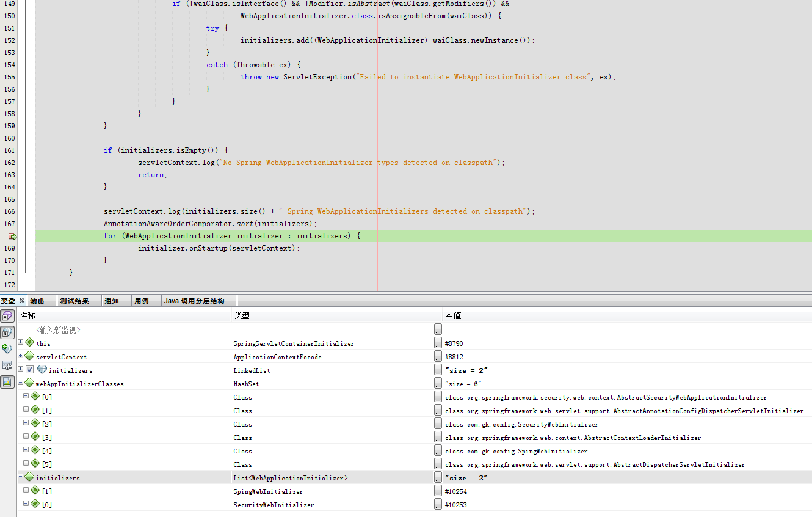Screen dimensions: 812x517
Task: Expand webAppInitializerClasses element [2]
Action: click(26, 423)
